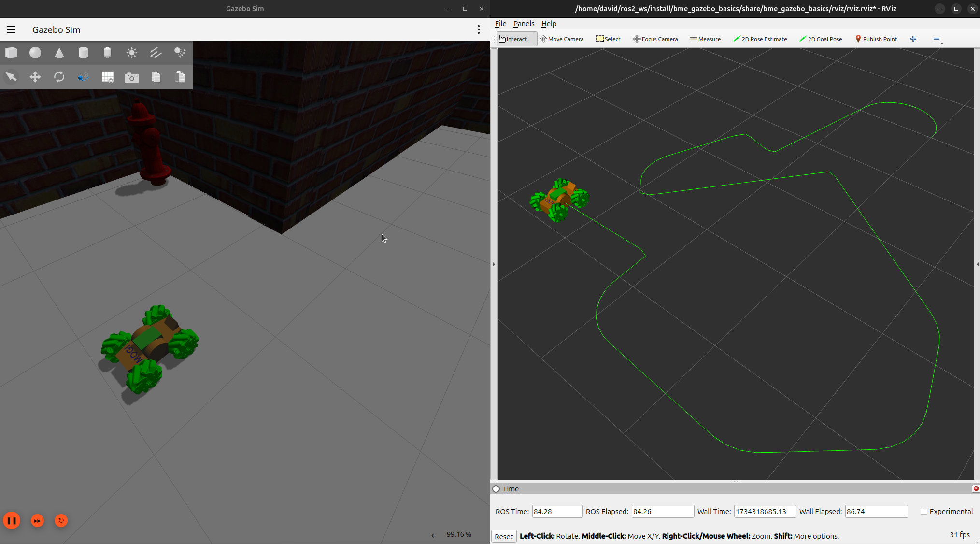Open the Panels menu
The image size is (980, 544).
[x=524, y=23]
